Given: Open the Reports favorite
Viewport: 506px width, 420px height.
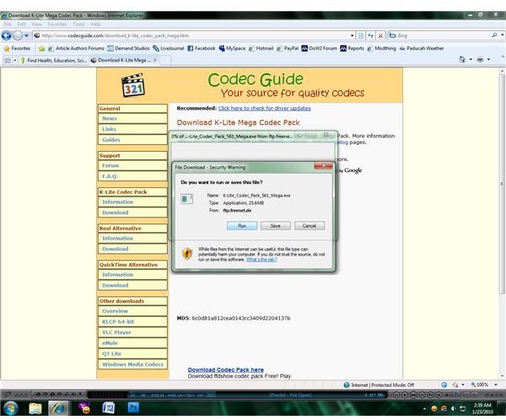Looking at the screenshot, I should pyautogui.click(x=352, y=48).
